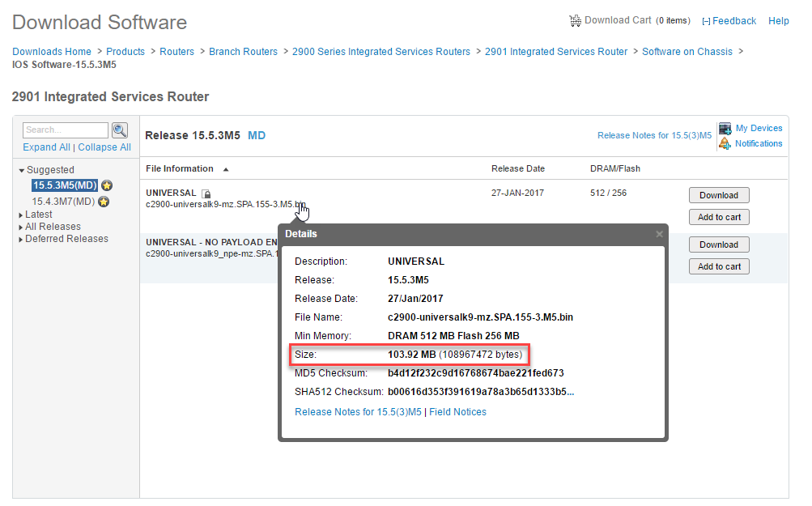Open Release Notes link inside Details popup

pos(358,412)
